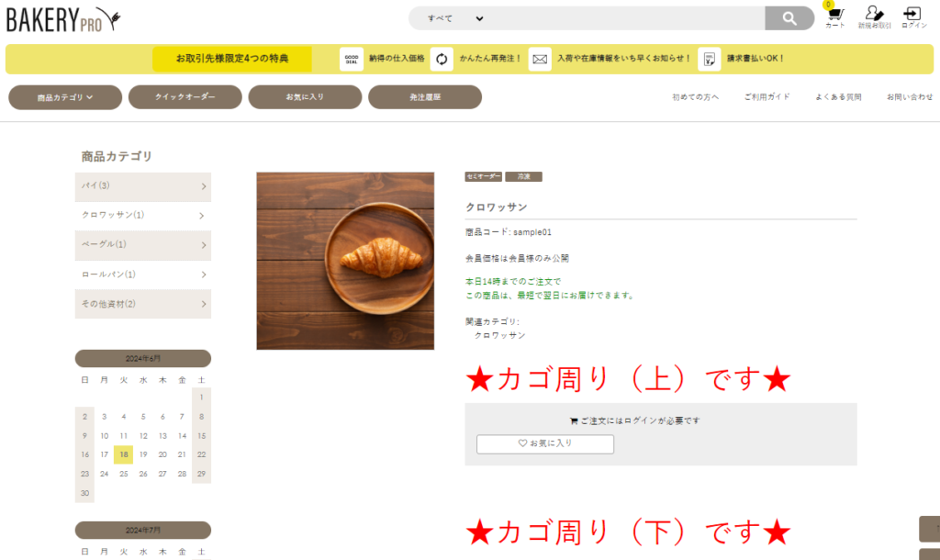Click the cart icon beside login notice
This screenshot has height=560, width=940.
click(573, 420)
